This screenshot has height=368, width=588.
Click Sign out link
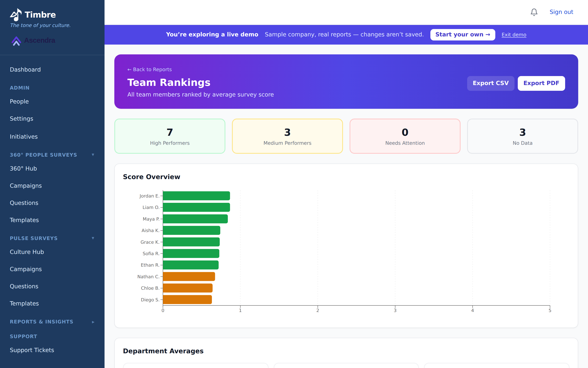coord(561,12)
